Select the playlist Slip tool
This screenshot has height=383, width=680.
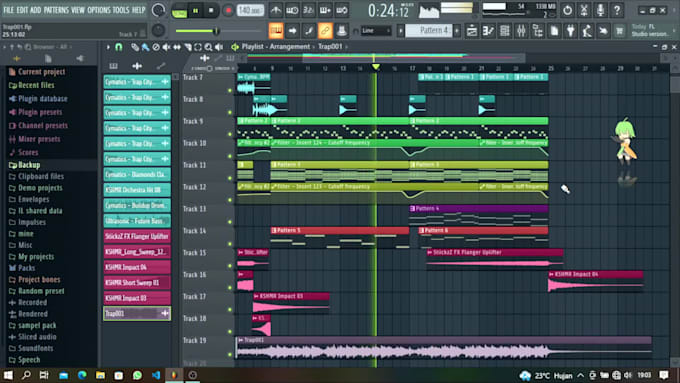pos(177,47)
